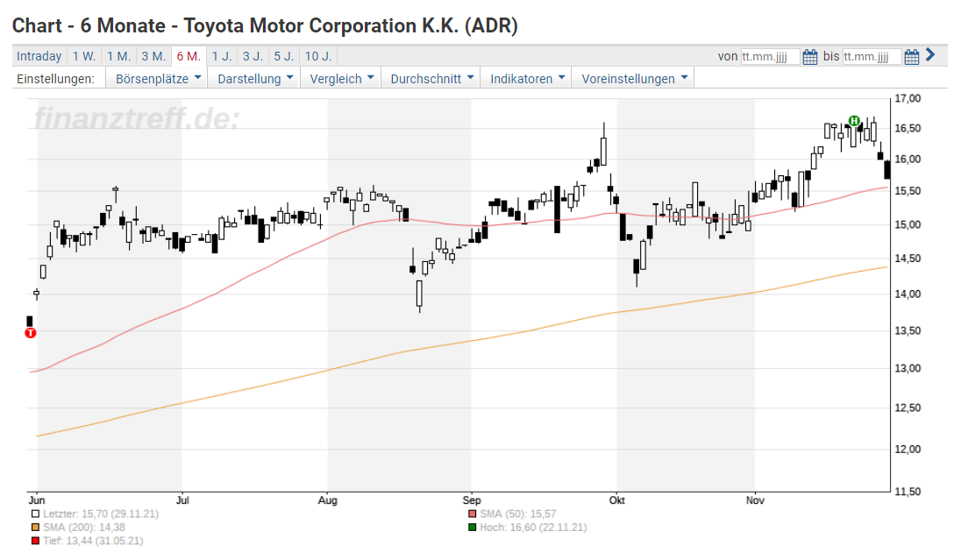Screen dimensions: 954x560
Task: Click the 16,00 price axis label
Action: pyautogui.click(x=908, y=159)
